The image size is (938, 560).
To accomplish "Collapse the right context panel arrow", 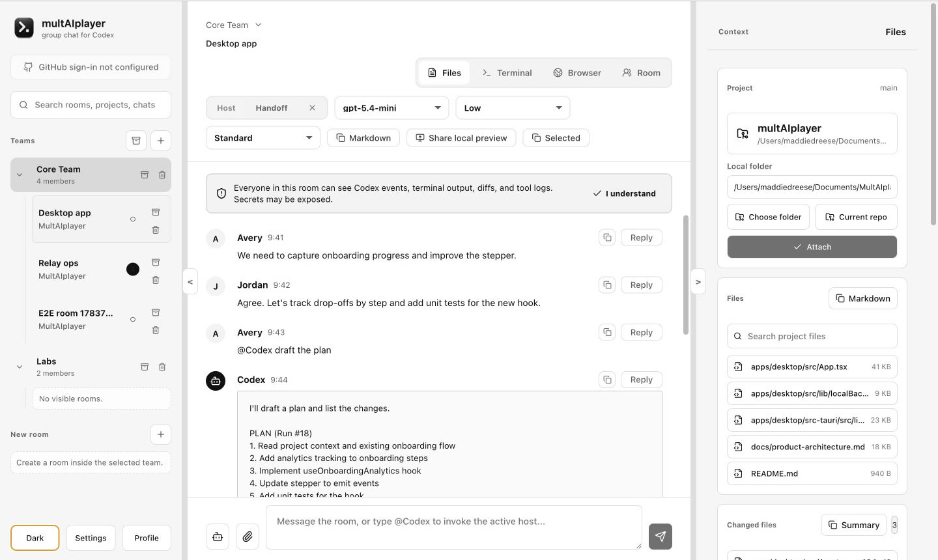I will point(698,282).
